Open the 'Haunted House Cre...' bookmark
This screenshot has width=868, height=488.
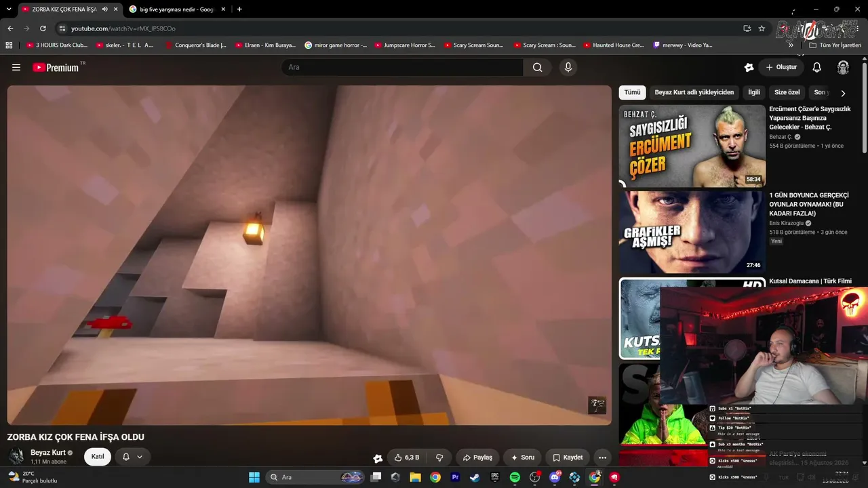point(613,45)
